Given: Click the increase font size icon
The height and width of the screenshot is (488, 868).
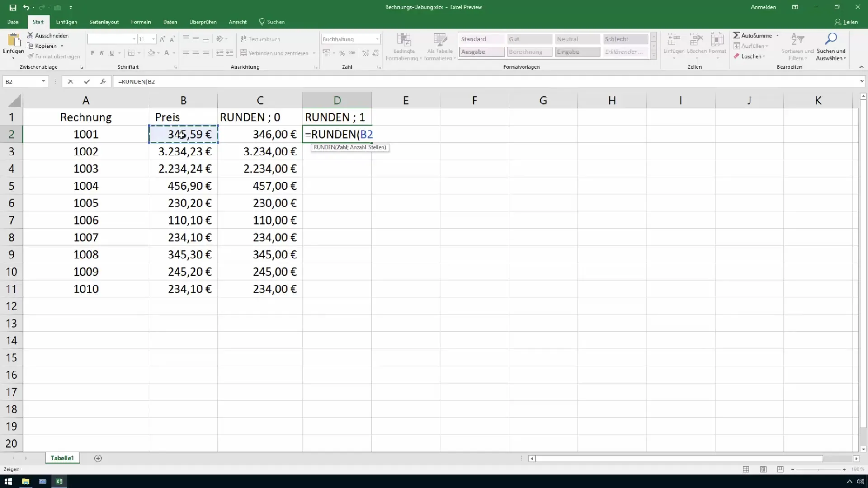Looking at the screenshot, I should tap(162, 39).
